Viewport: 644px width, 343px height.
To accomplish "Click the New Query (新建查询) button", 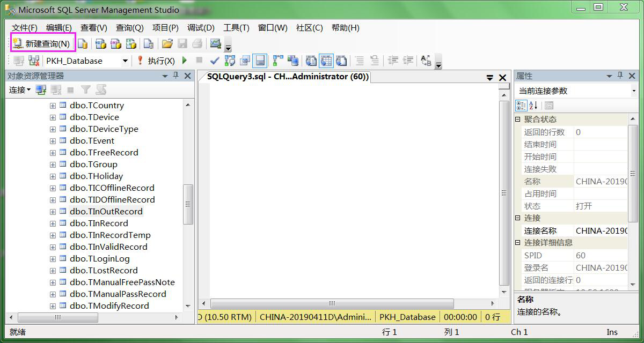I will 43,44.
